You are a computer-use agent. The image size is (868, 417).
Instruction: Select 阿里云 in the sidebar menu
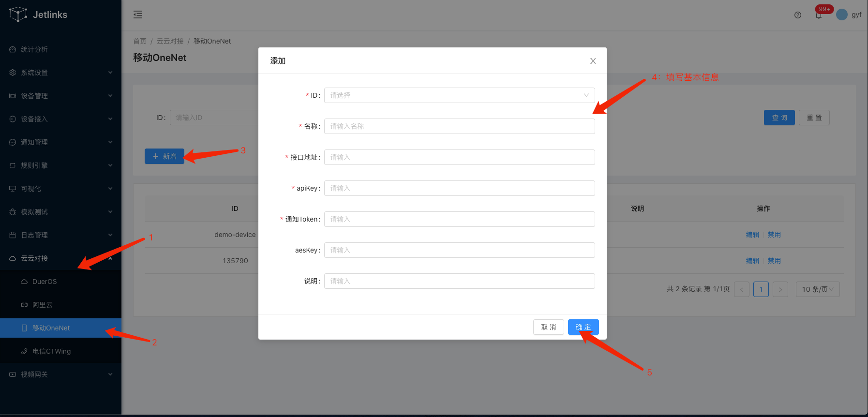tap(43, 305)
